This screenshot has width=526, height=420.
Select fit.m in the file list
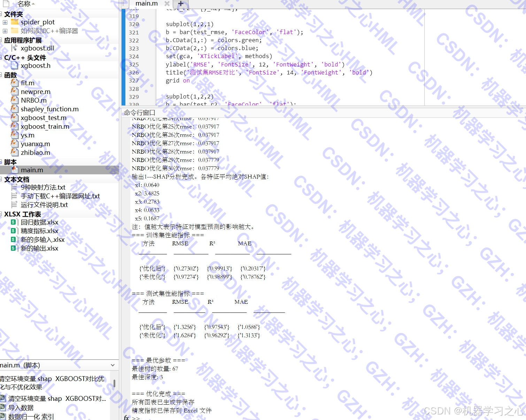pos(28,83)
